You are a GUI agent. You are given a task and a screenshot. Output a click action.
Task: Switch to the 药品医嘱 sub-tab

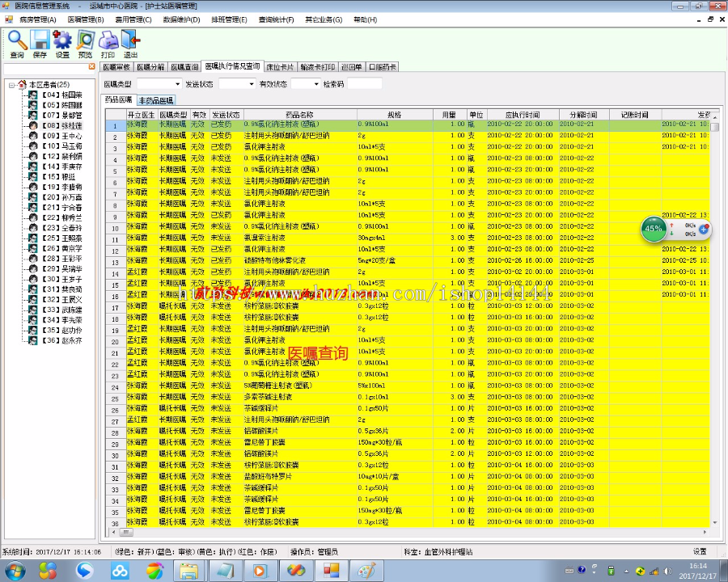pyautogui.click(x=118, y=100)
